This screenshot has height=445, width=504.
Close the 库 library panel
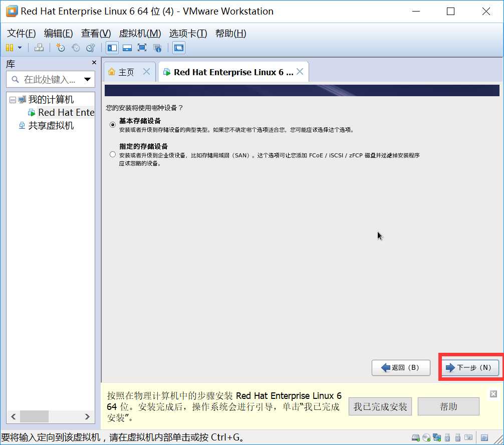94,62
